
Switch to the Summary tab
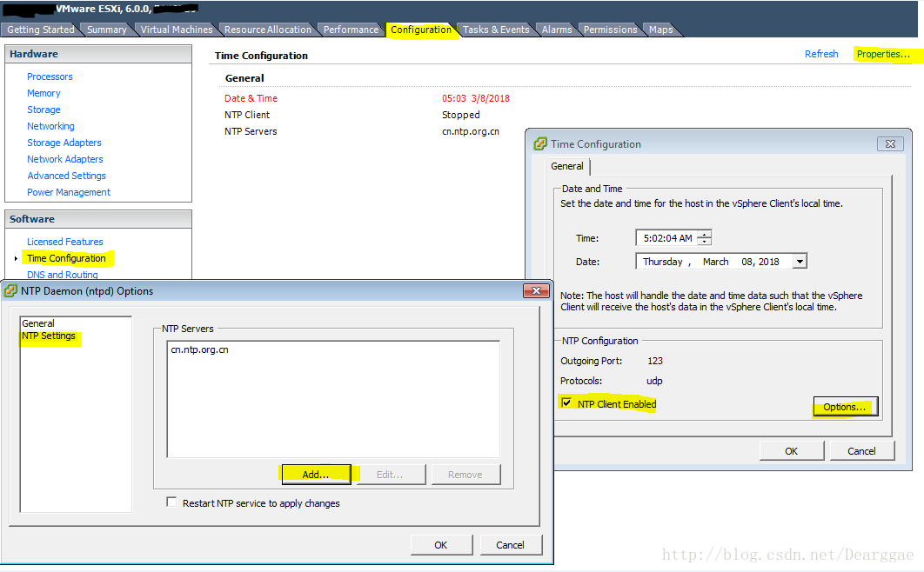(x=107, y=30)
